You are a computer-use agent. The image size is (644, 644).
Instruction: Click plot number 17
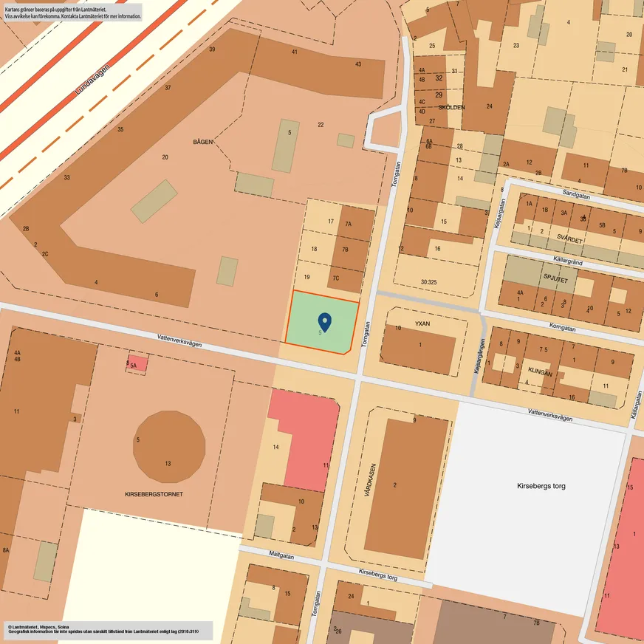tap(331, 222)
